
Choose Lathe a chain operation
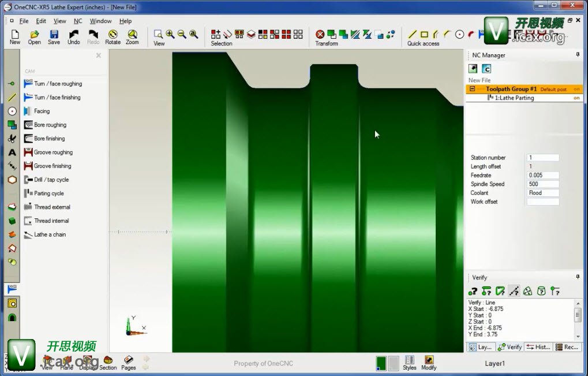pos(44,234)
